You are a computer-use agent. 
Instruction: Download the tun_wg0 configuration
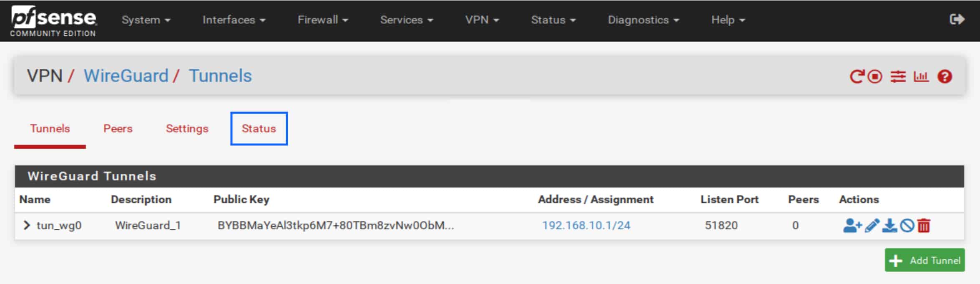click(x=889, y=226)
